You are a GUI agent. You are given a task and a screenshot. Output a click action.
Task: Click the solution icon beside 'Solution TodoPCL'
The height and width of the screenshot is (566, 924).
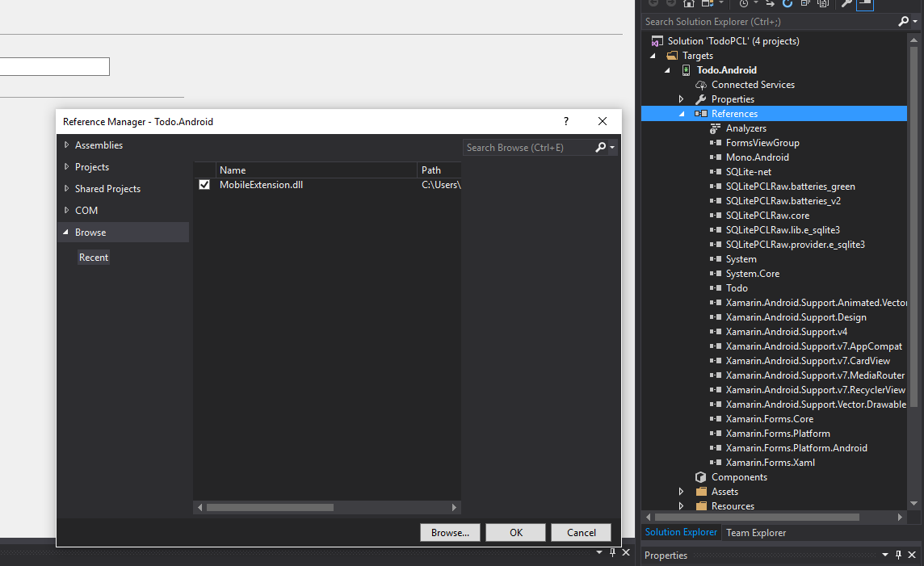[657, 41]
